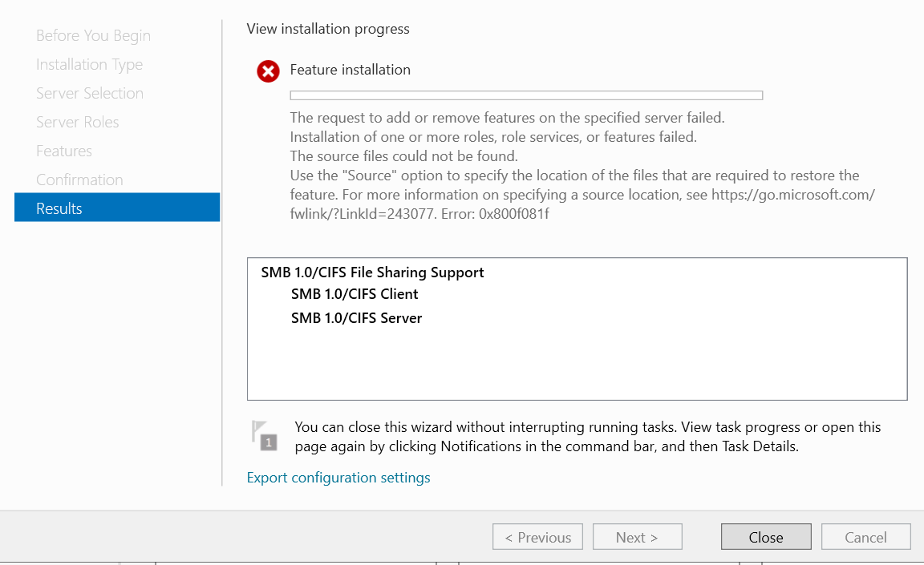Select Features in the sidebar

coord(63,151)
